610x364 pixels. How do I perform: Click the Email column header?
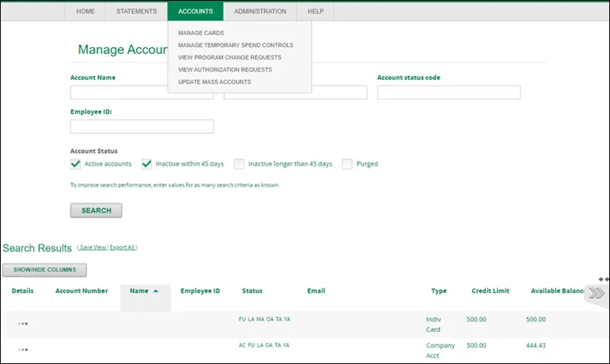click(x=316, y=291)
